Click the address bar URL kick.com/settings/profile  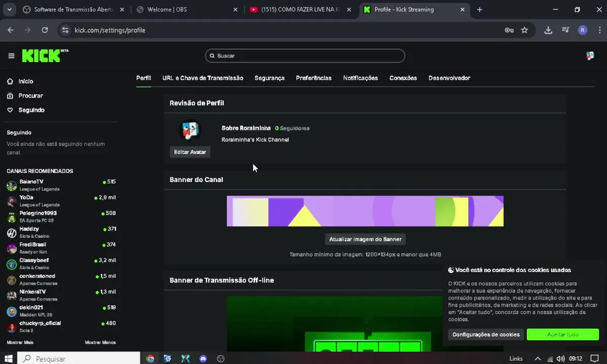tap(110, 30)
